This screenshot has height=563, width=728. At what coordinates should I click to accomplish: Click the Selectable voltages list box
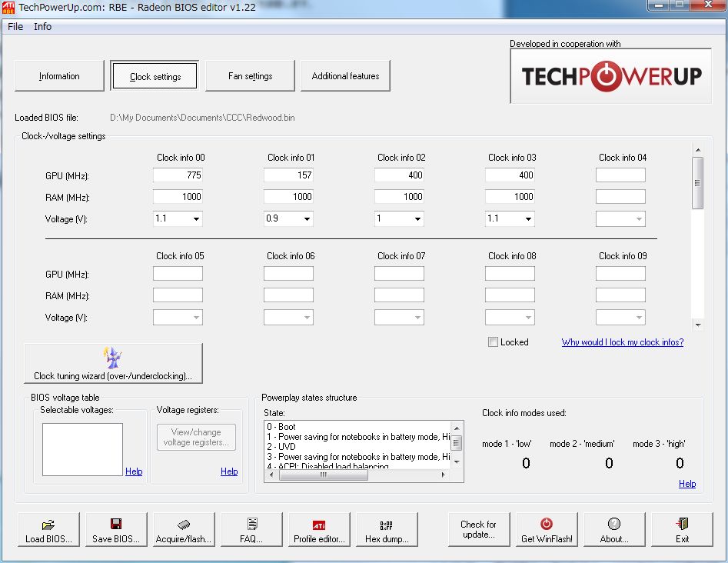(x=83, y=449)
